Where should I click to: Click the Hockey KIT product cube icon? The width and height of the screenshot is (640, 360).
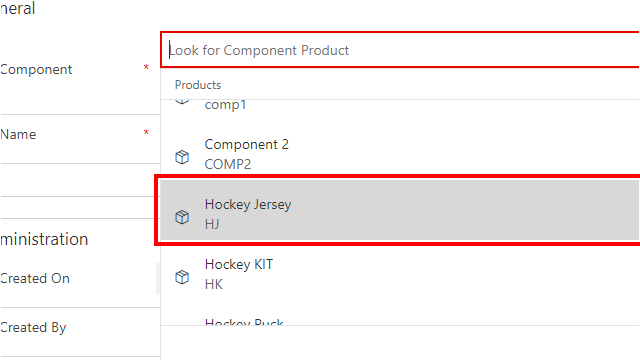click(x=182, y=277)
